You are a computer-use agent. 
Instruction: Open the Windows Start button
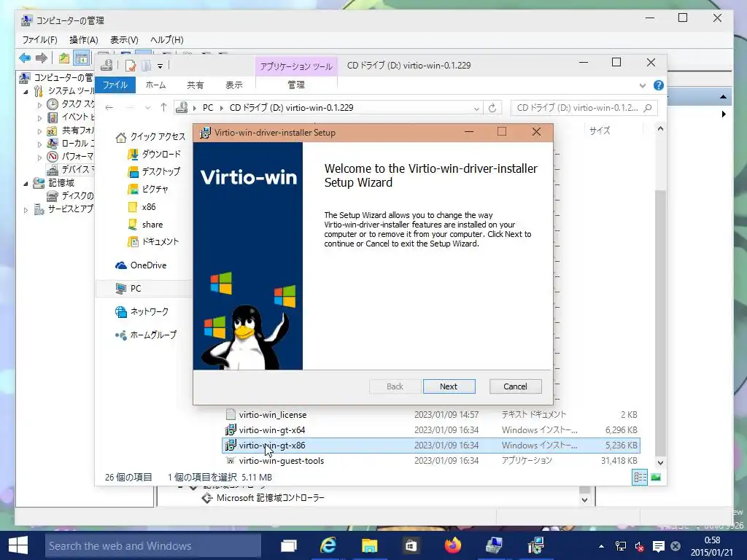[x=18, y=545]
